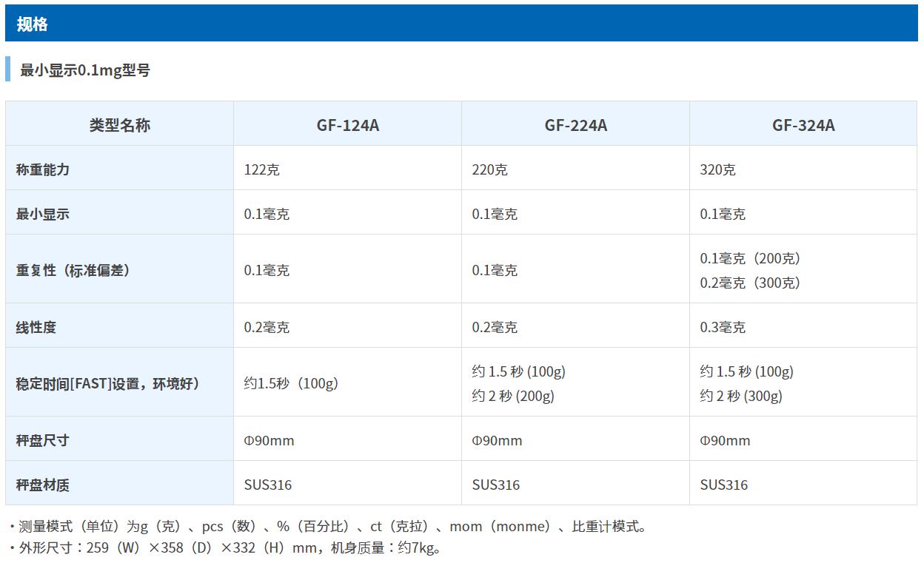Screen dimensions: 924x563
Task: Click the "称重能力" row label
Action: 43,169
